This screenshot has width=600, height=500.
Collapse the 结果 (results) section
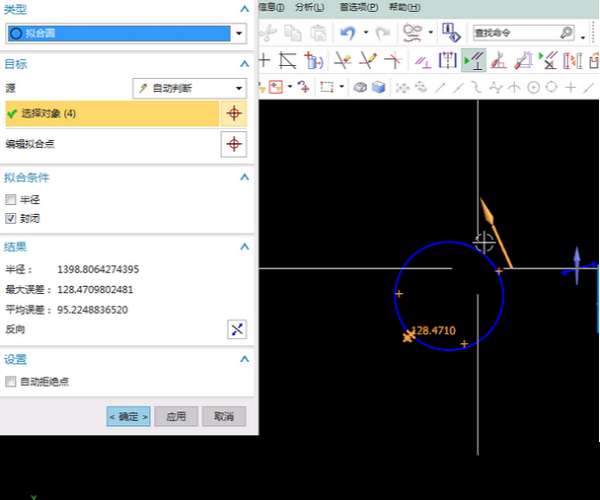(243, 246)
